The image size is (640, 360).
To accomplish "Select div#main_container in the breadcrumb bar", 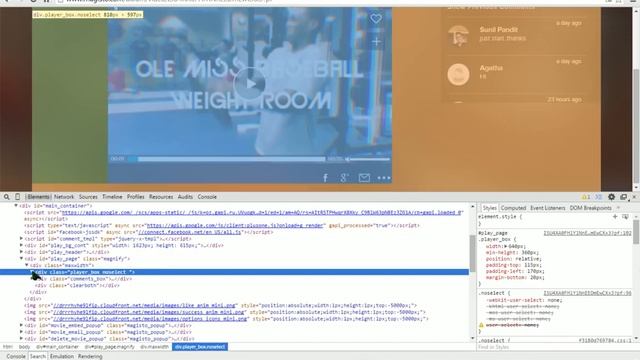I will pyautogui.click(x=58, y=347).
